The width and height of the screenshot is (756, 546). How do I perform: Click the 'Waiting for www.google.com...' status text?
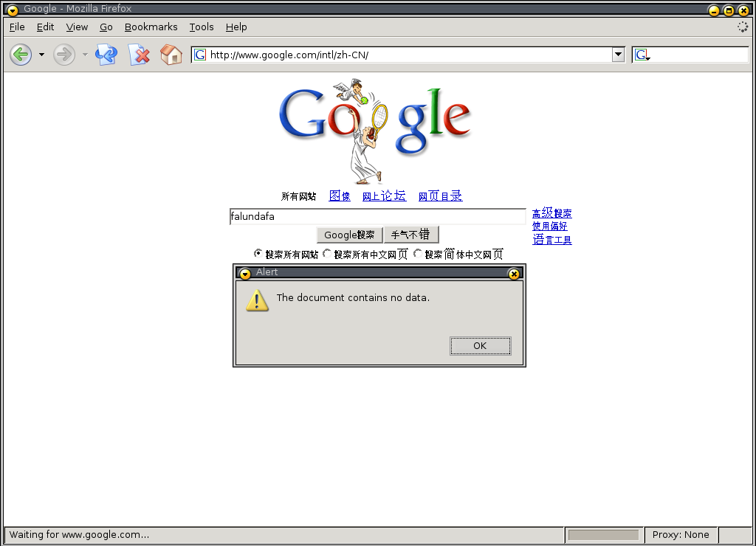(x=79, y=534)
